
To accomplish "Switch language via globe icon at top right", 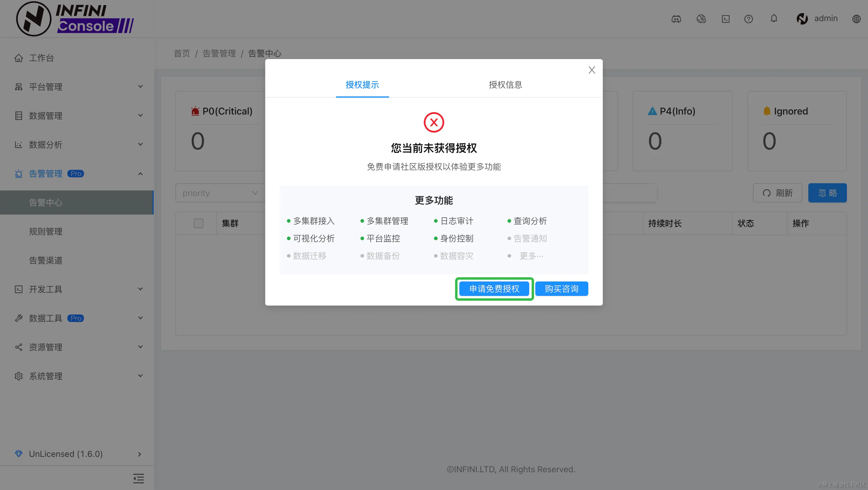I will click(x=857, y=19).
